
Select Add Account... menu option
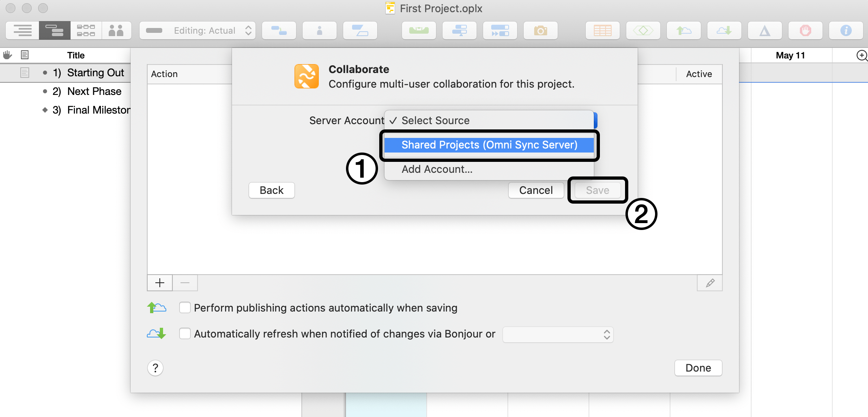(437, 169)
